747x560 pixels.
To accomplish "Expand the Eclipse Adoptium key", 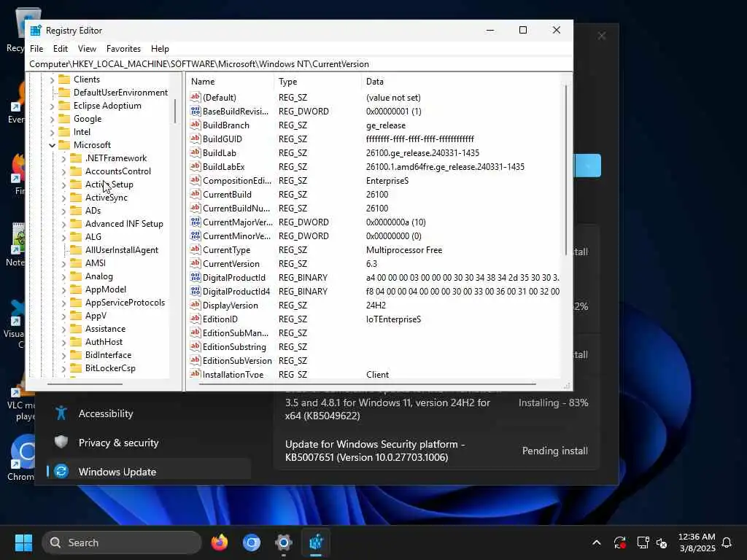I will point(52,106).
